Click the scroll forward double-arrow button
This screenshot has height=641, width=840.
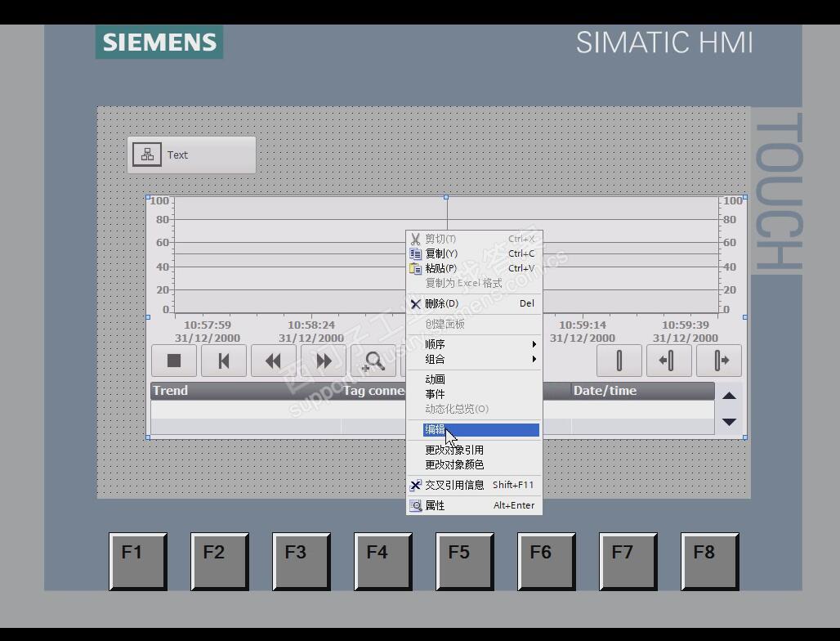324,361
